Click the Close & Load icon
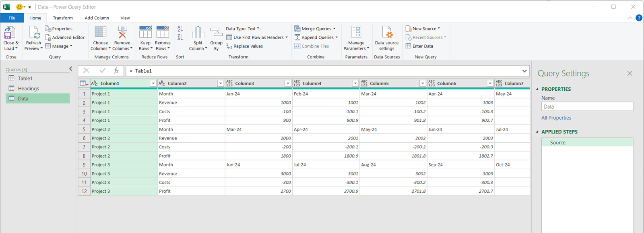The height and width of the screenshot is (233, 644). tap(10, 33)
